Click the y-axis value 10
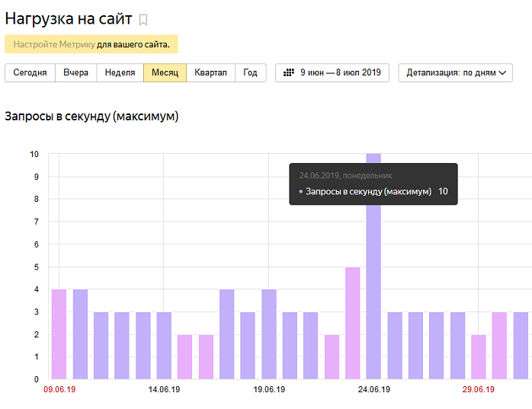Image resolution: width=532 pixels, height=409 pixels. tap(34, 155)
